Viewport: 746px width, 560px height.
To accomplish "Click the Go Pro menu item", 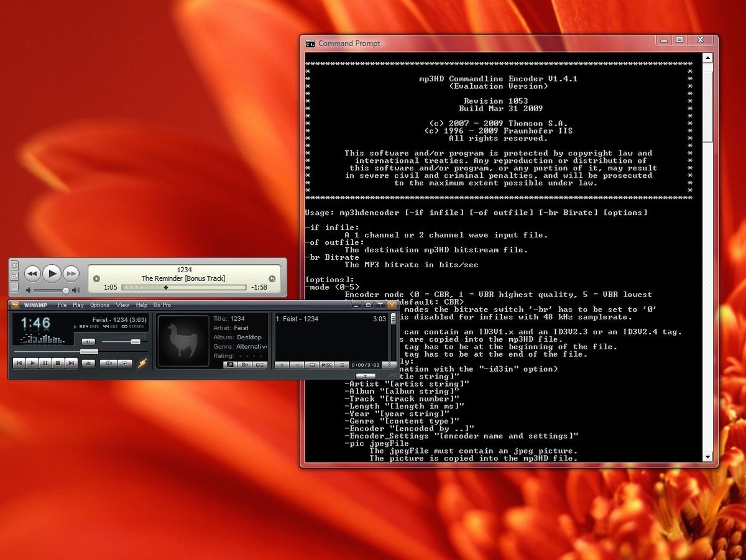I will [x=162, y=305].
